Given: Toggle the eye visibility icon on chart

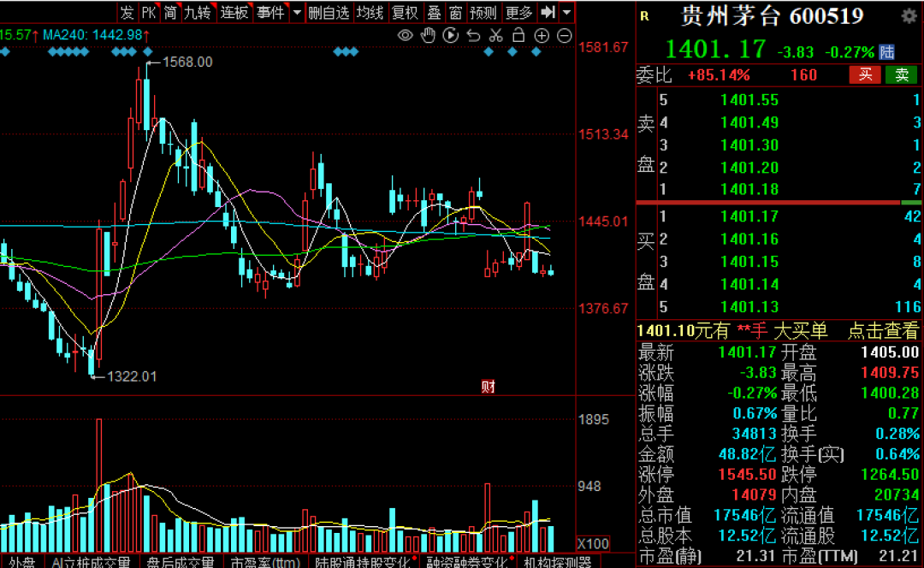Looking at the screenshot, I should 406,35.
